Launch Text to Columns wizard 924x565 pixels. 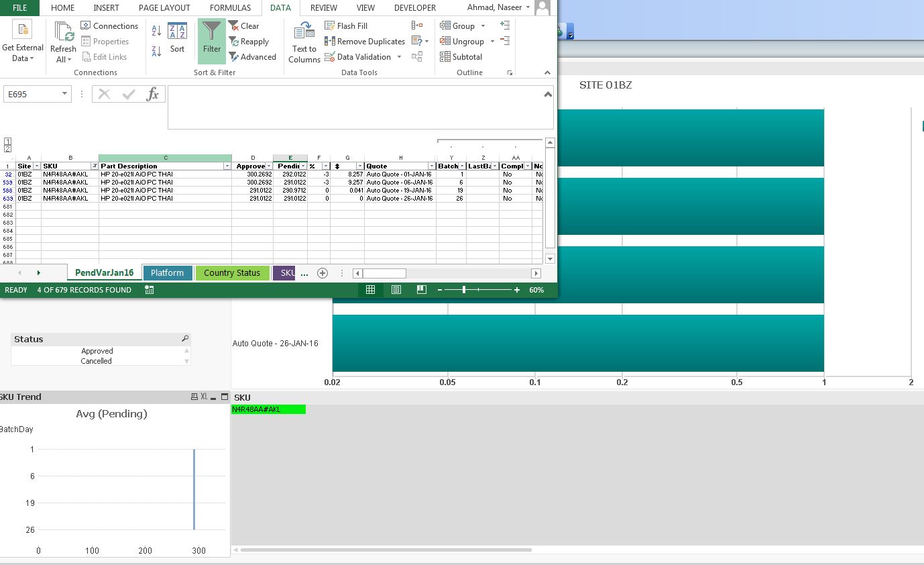(304, 43)
